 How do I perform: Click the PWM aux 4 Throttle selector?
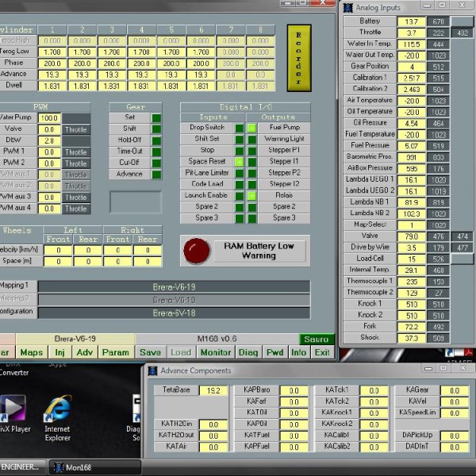point(76,209)
